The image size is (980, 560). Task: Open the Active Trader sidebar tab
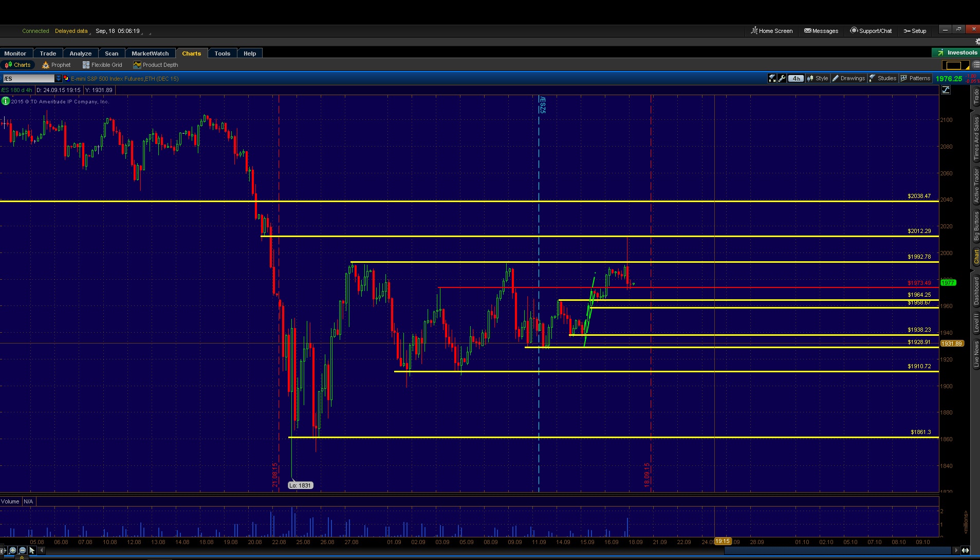[976, 186]
